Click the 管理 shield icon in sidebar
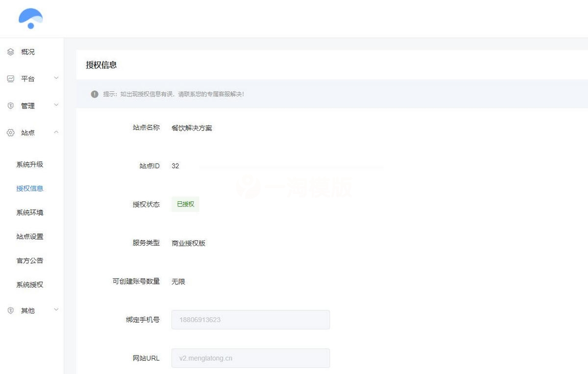Screen dimensions: 588x374 click(10, 105)
